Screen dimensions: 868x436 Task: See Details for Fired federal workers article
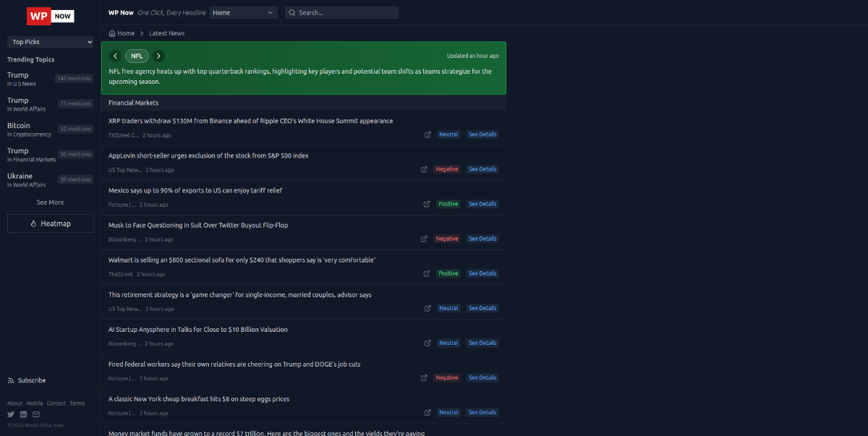tap(482, 377)
